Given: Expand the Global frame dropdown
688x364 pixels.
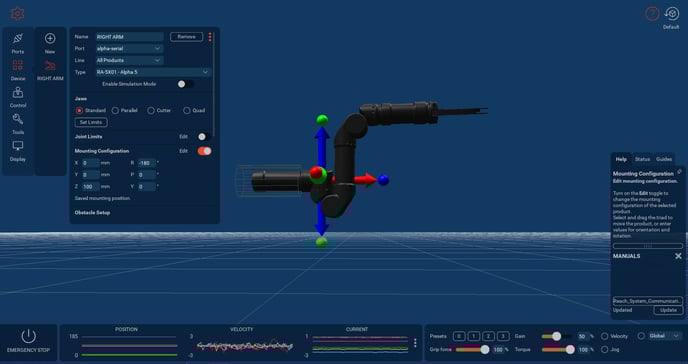Looking at the screenshot, I should click(x=665, y=336).
